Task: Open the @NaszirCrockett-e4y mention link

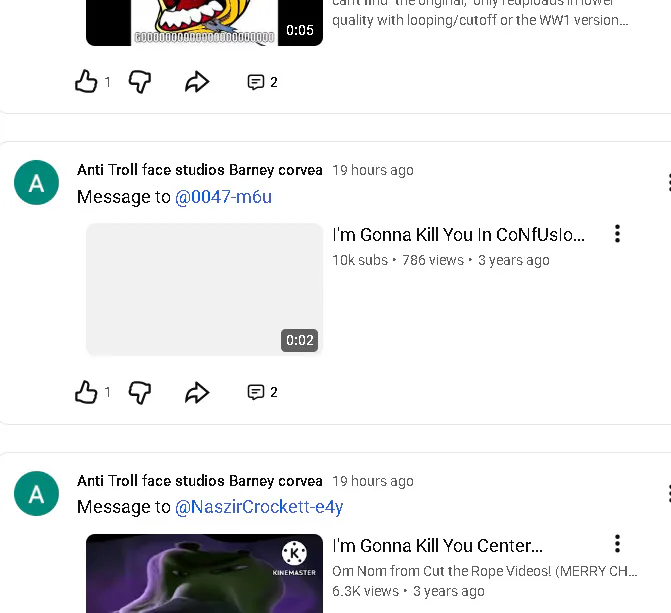Action: click(x=259, y=507)
